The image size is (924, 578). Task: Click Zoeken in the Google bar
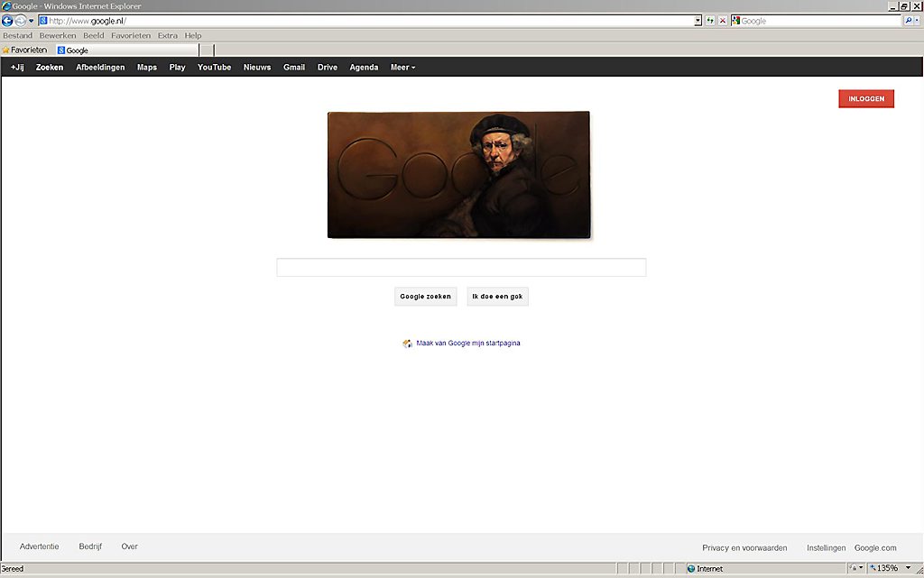pos(50,67)
